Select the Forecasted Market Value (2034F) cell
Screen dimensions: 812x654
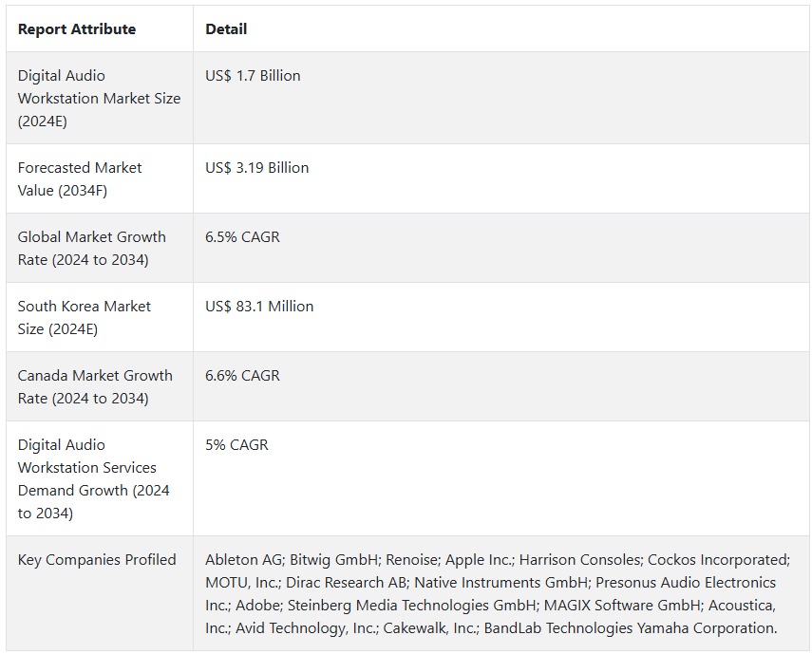tap(80, 178)
